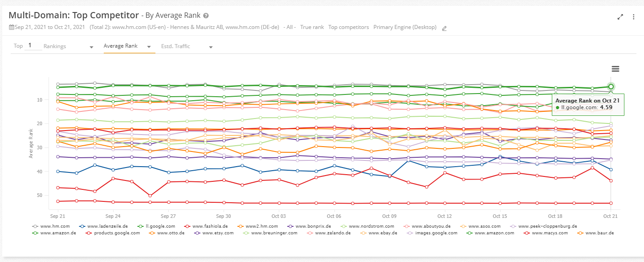Click the calendar date range icon
644x262 pixels.
12,27
